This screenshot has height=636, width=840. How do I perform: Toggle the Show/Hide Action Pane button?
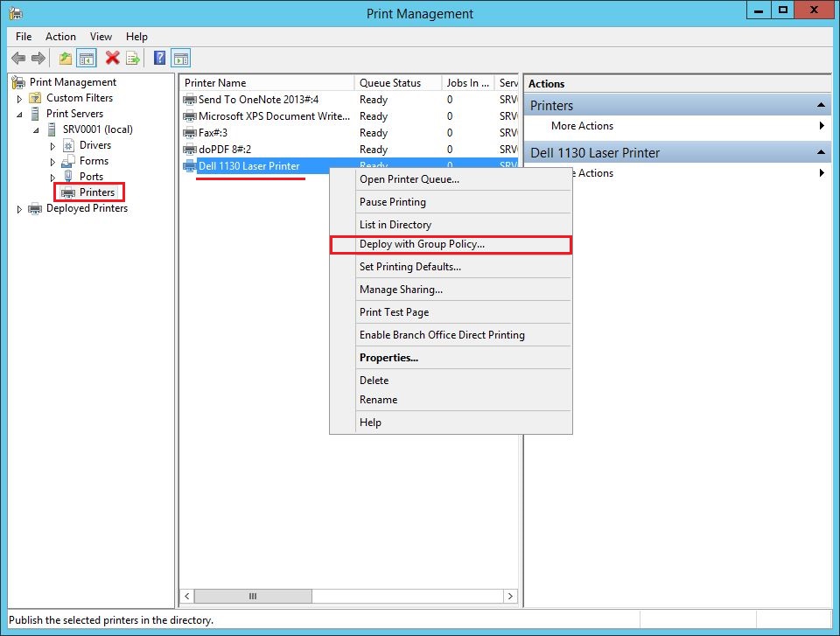[181, 59]
